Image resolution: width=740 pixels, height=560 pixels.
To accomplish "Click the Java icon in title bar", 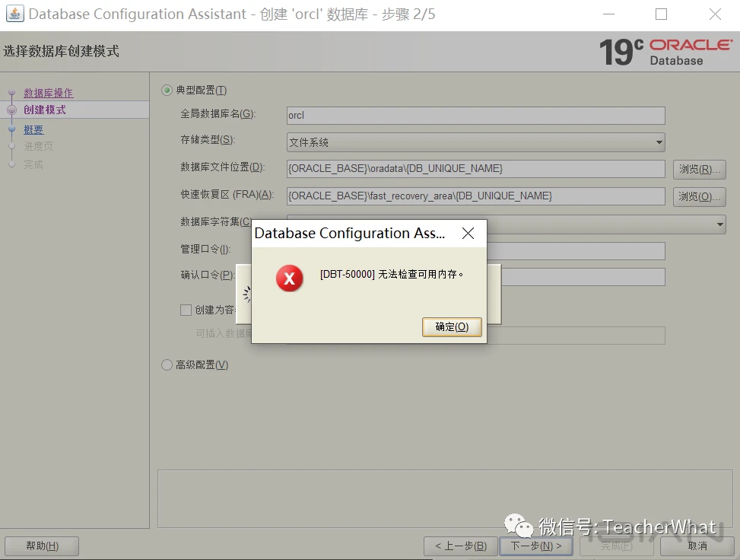I will [14, 14].
